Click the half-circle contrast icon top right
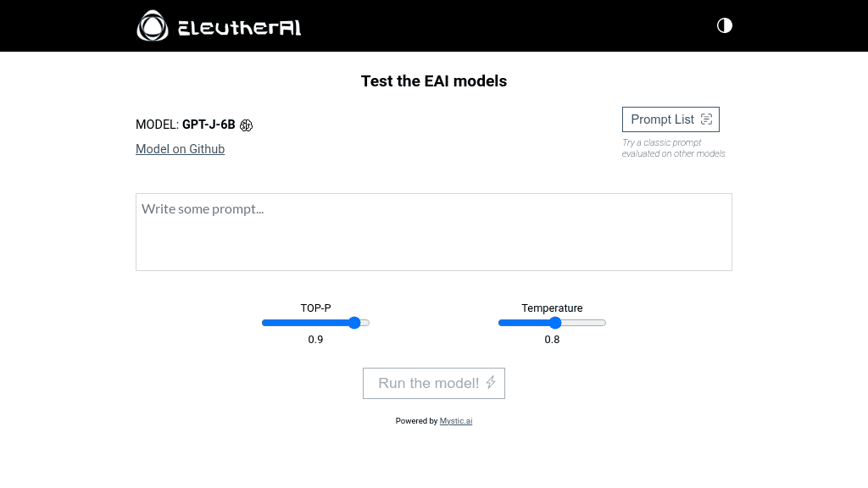The width and height of the screenshot is (868, 488). (x=724, y=25)
